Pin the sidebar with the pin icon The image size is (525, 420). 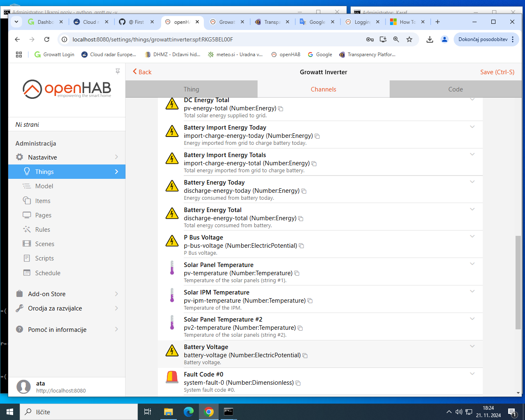(118, 71)
